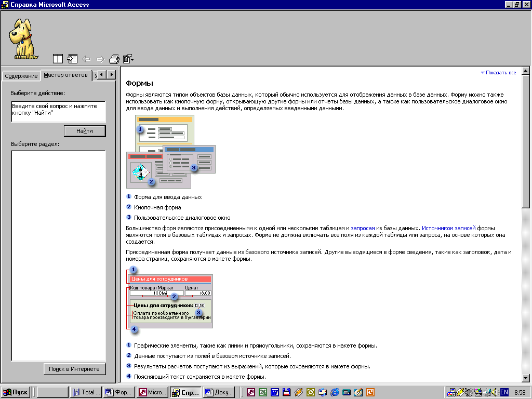Click the vertical scrollbar thumb

[526, 141]
